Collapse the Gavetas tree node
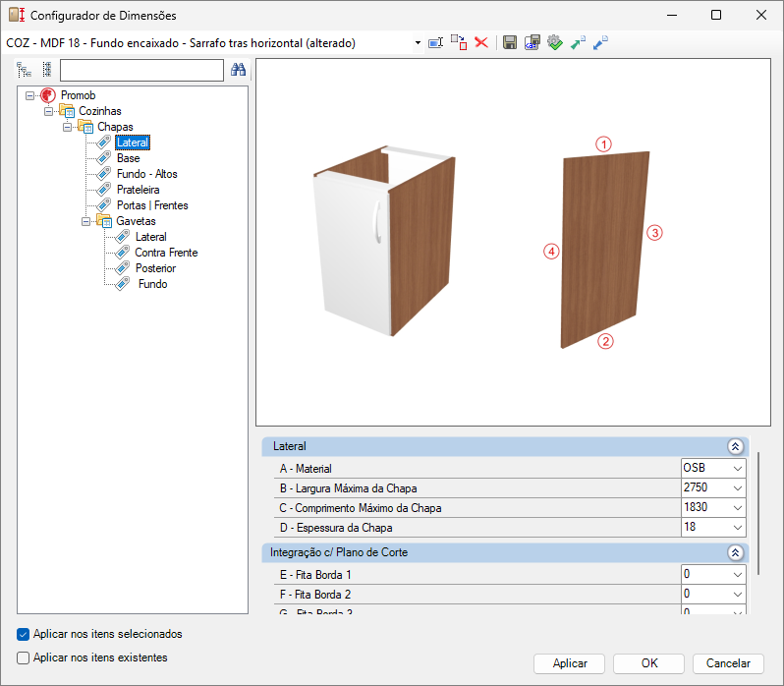This screenshot has width=784, height=686. 86,221
